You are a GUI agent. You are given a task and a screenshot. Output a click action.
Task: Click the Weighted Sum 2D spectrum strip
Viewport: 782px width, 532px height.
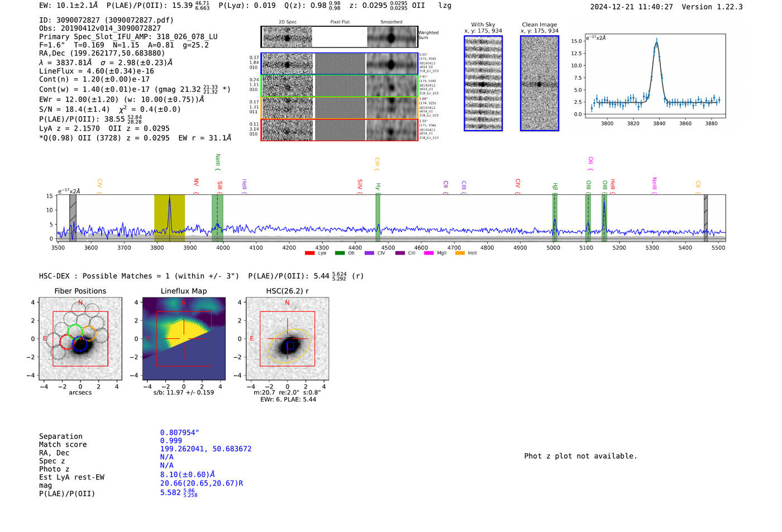pyautogui.click(x=339, y=37)
